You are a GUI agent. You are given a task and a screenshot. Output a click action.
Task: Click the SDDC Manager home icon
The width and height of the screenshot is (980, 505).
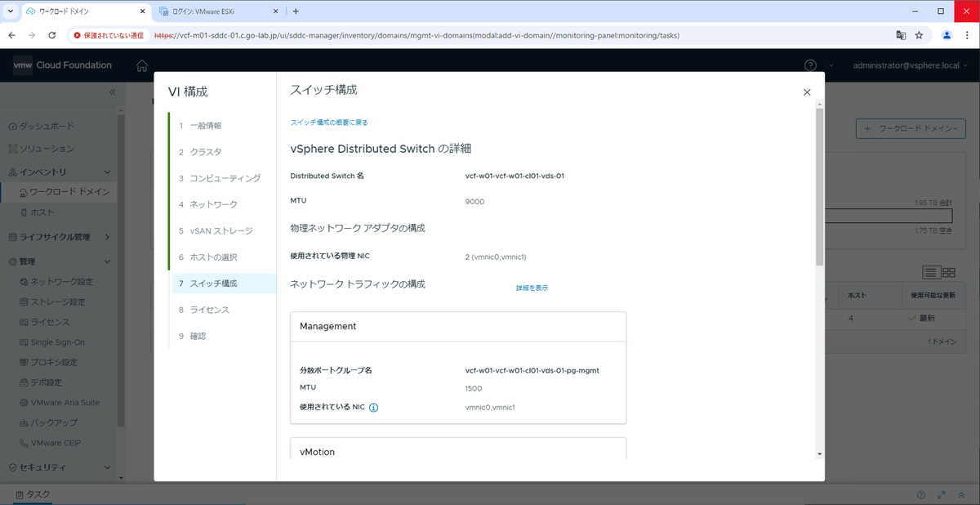point(142,65)
